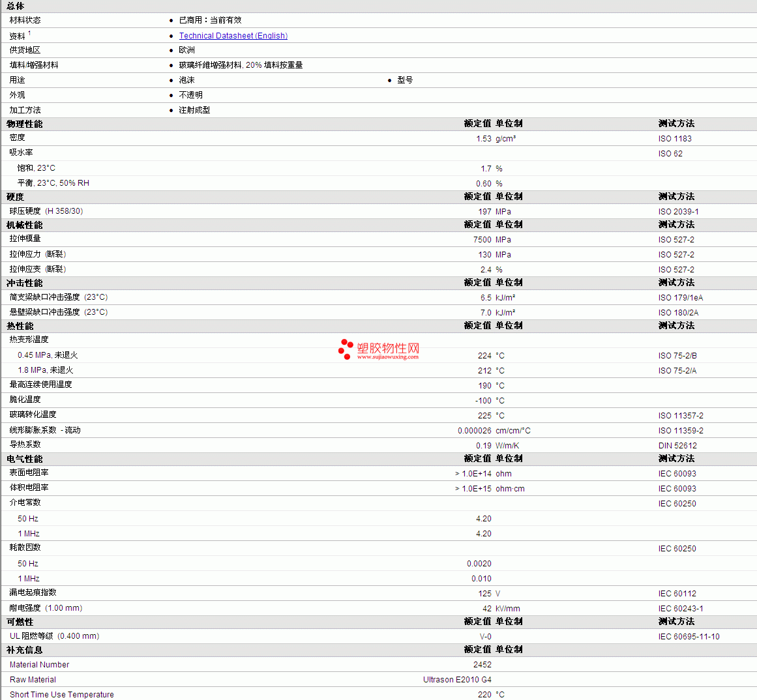Click the ISO 62 water absorption method
This screenshot has width=757, height=700.
pyautogui.click(x=670, y=154)
